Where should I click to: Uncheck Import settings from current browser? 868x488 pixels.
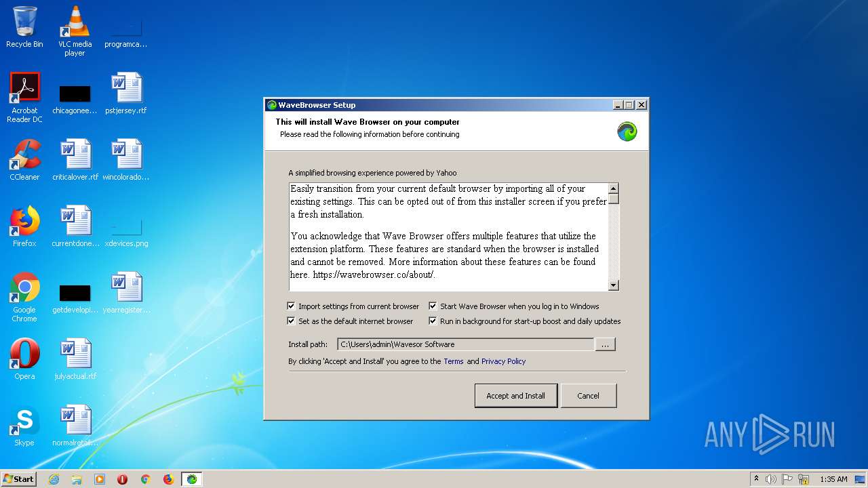(291, 306)
